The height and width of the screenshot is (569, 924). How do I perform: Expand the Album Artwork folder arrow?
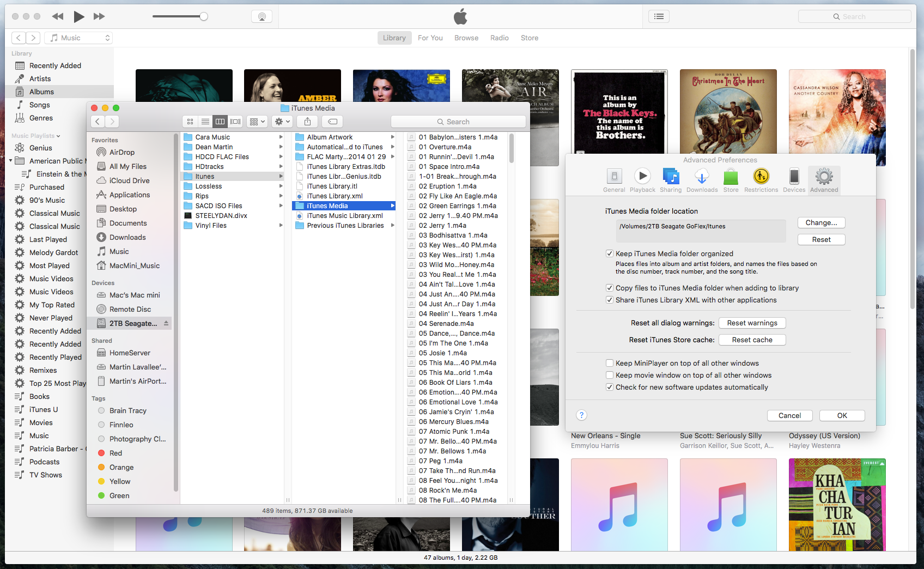pos(392,137)
